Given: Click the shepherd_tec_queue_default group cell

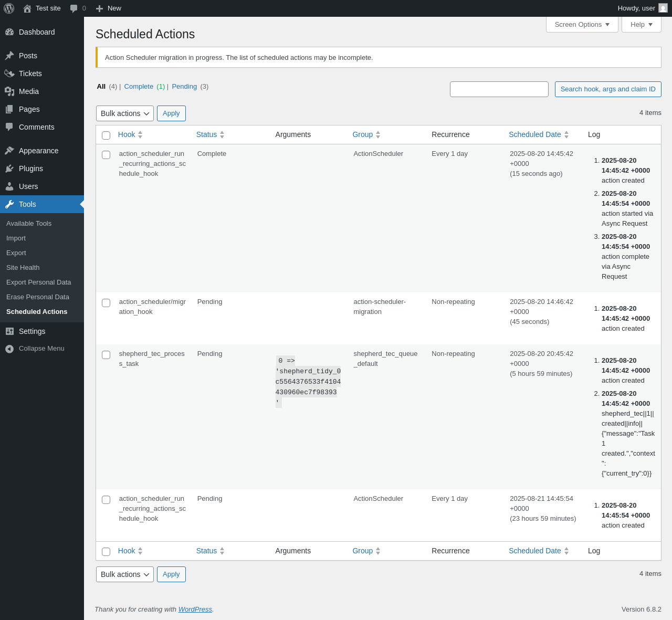Looking at the screenshot, I should pyautogui.click(x=385, y=359).
